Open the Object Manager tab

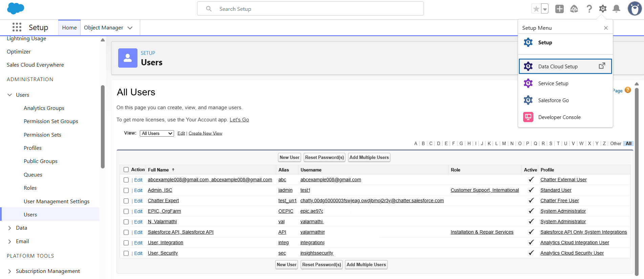[x=104, y=27]
